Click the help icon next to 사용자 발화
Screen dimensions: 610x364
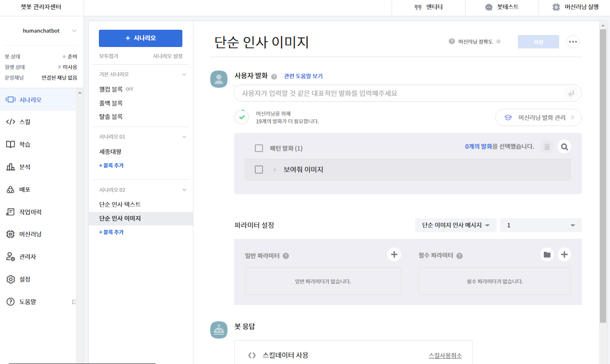point(274,77)
